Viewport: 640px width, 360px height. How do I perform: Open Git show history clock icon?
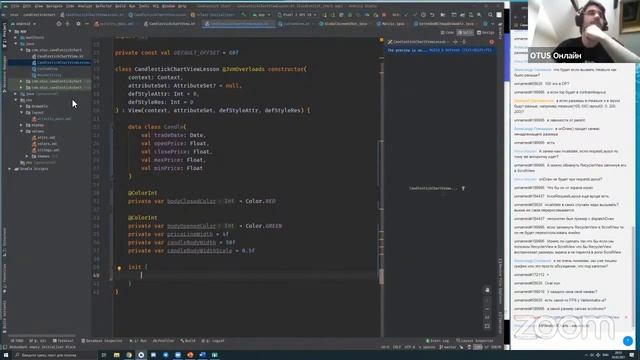click(423, 15)
